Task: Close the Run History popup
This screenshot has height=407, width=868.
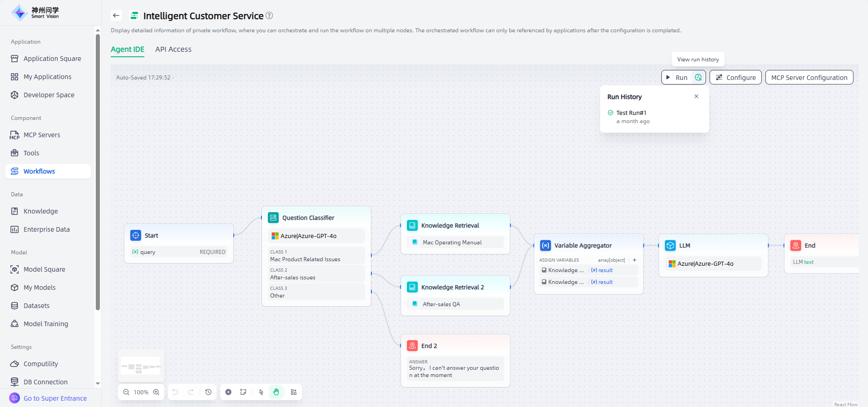Action: pyautogui.click(x=696, y=96)
